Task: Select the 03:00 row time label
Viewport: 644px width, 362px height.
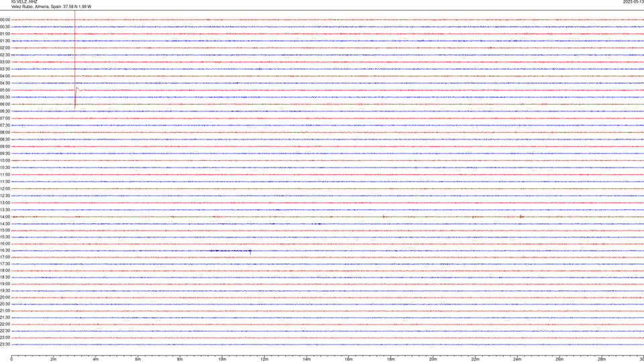Action: (5, 62)
